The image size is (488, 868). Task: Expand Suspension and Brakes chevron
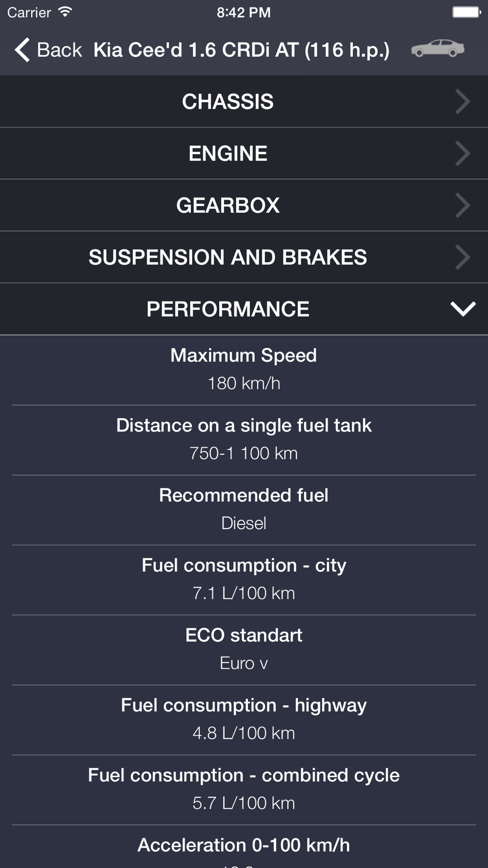(462, 257)
